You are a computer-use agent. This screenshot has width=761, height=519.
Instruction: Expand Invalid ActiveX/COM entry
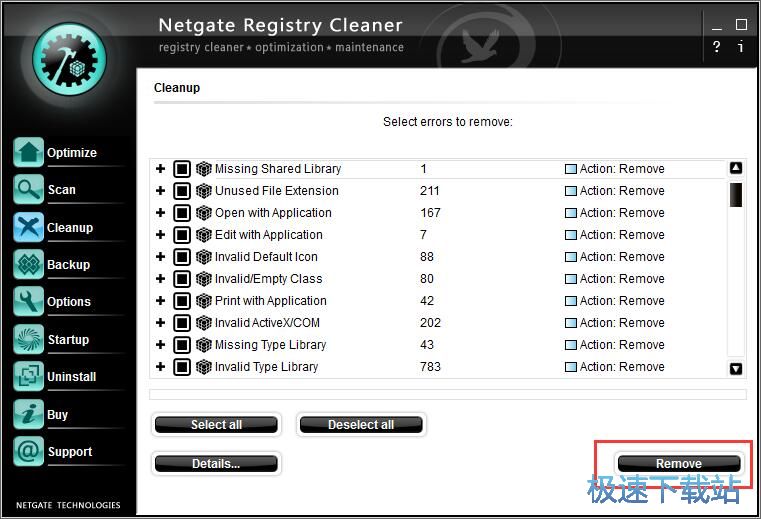[161, 322]
